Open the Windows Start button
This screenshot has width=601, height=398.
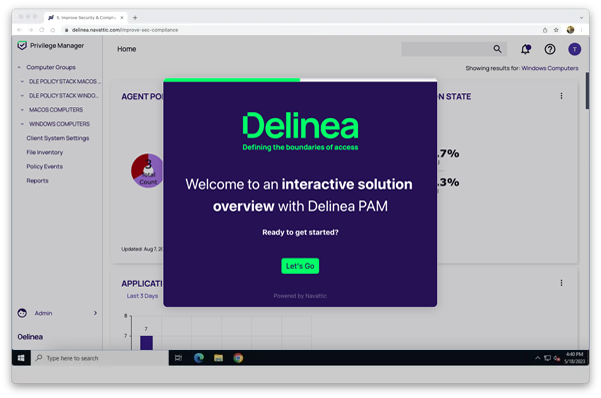21,358
